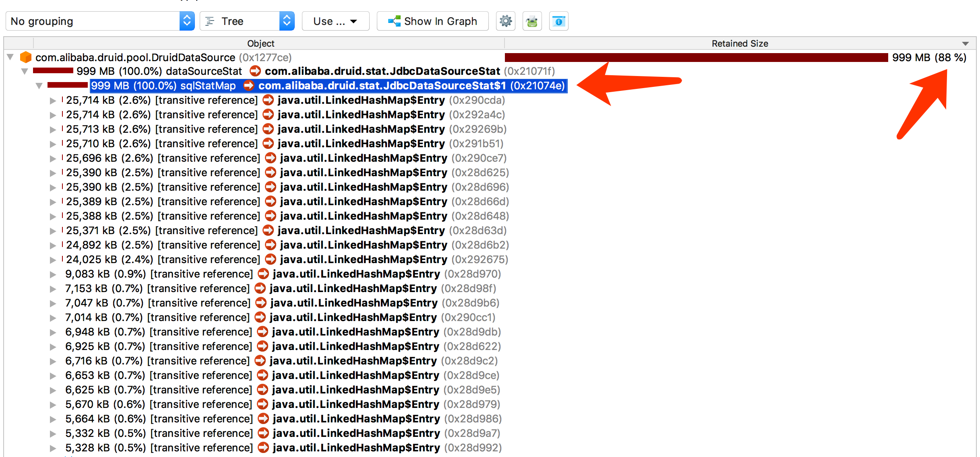Click reference arrow icon of entry 0x28d63d
The image size is (980, 457).
pyautogui.click(x=268, y=231)
